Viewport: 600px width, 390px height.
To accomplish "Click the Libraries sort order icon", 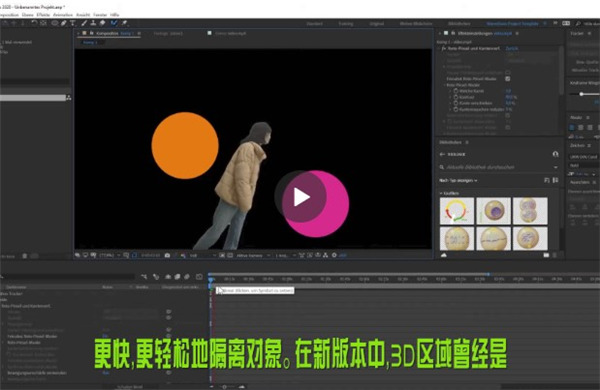I will point(546,180).
